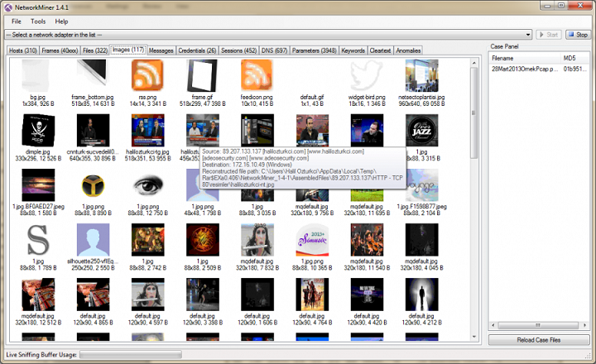Select the mqdefault.jpg 7 832 B thumbnail

coord(257,240)
